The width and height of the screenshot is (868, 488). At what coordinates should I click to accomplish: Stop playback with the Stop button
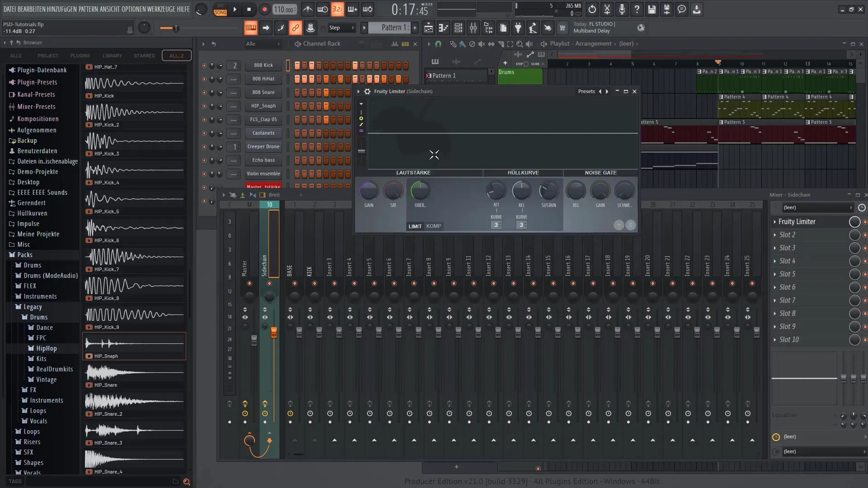coord(249,9)
